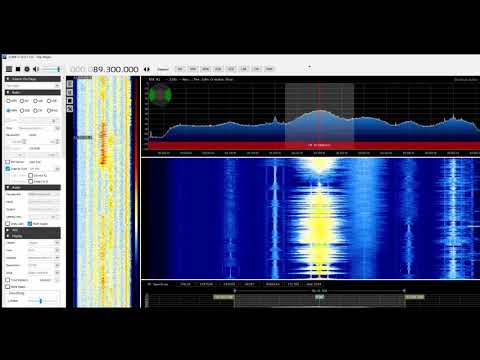Open the audio Input device dropdown

(44, 202)
